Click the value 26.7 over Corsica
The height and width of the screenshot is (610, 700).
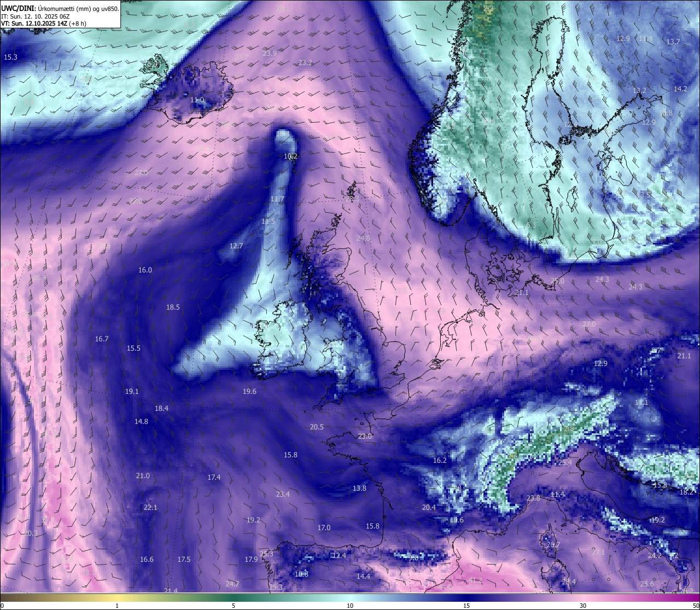(x=553, y=544)
